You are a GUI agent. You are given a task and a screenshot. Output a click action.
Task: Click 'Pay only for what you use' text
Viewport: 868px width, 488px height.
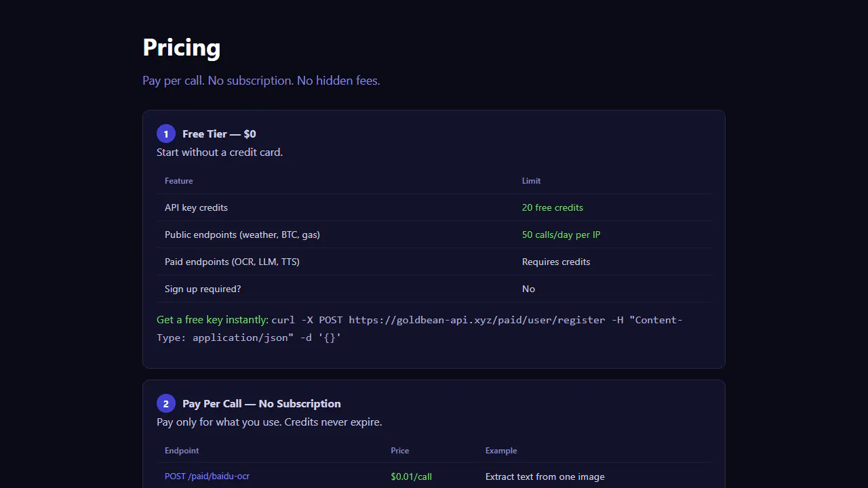pos(269,422)
